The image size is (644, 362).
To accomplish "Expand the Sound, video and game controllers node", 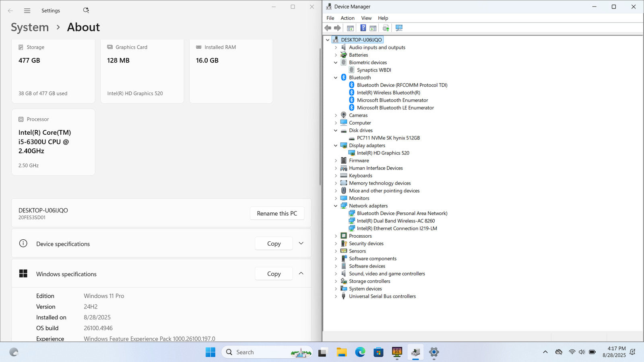I will pos(336,274).
